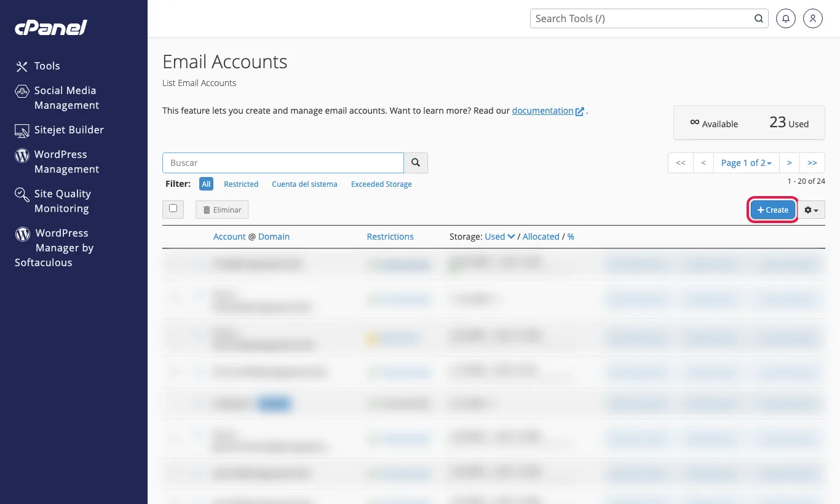
Task: Jump to the first page button
Action: [681, 163]
